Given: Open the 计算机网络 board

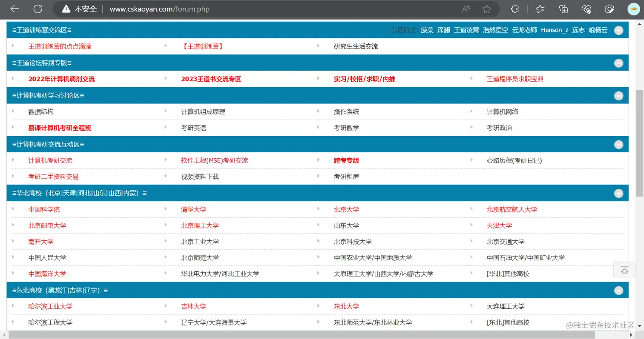Looking at the screenshot, I should 503,112.
